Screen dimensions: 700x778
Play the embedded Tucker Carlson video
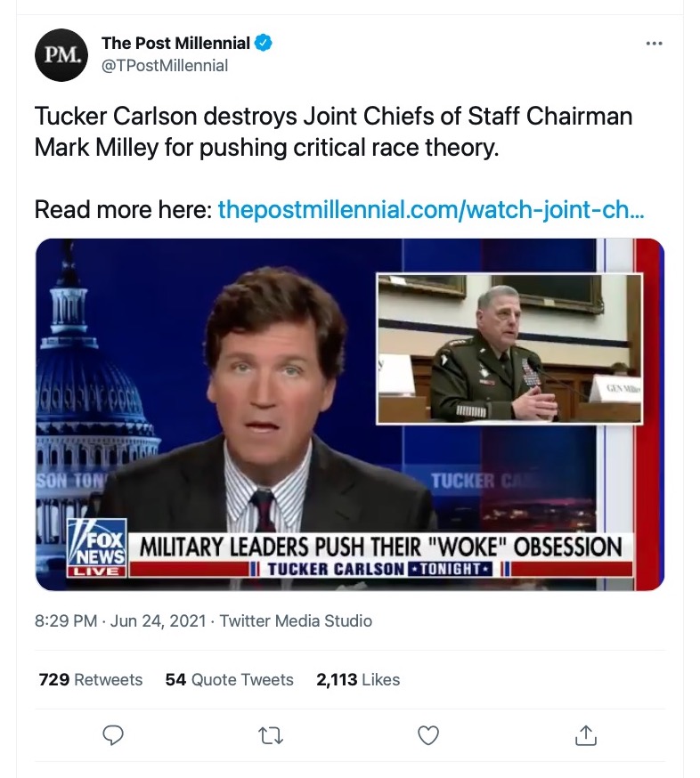pyautogui.click(x=348, y=413)
